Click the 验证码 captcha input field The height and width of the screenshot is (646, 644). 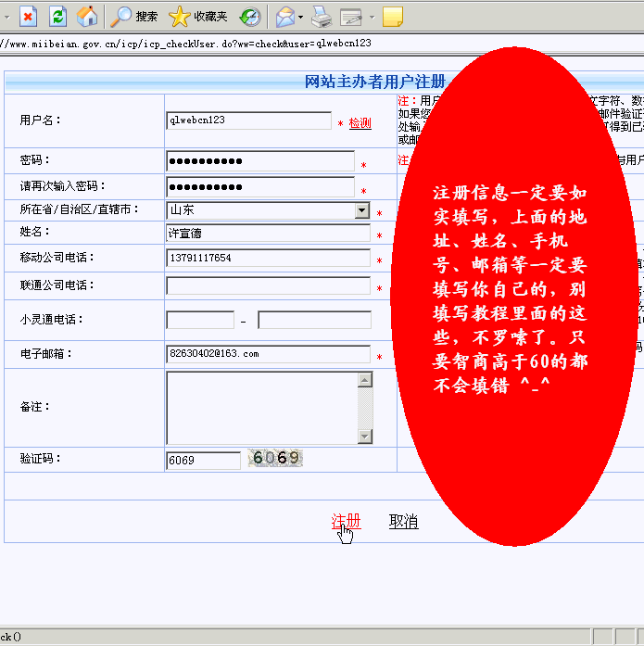coord(203,460)
